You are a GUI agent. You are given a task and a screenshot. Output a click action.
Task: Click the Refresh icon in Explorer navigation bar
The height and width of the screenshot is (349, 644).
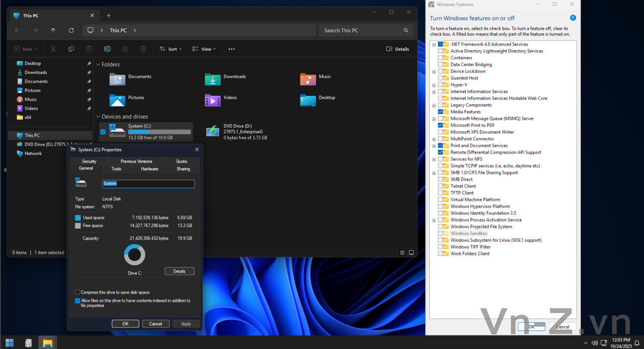point(71,30)
